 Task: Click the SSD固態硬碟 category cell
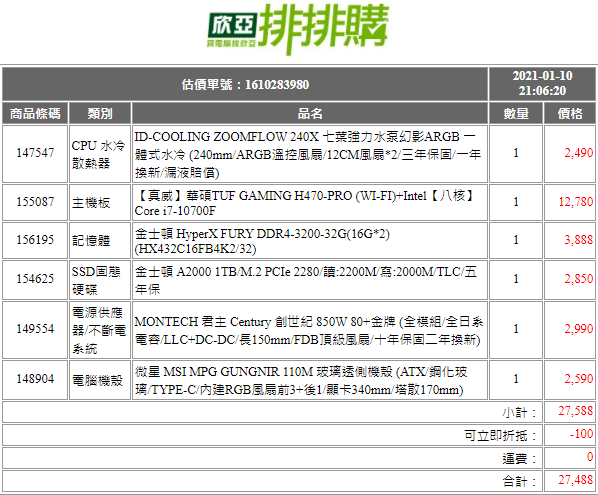pyautogui.click(x=100, y=280)
